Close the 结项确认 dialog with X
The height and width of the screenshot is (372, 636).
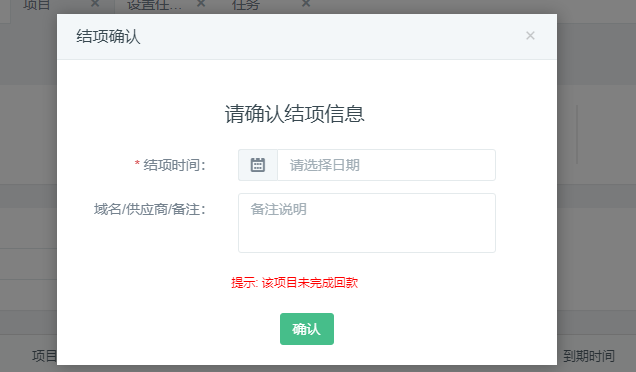[530, 36]
